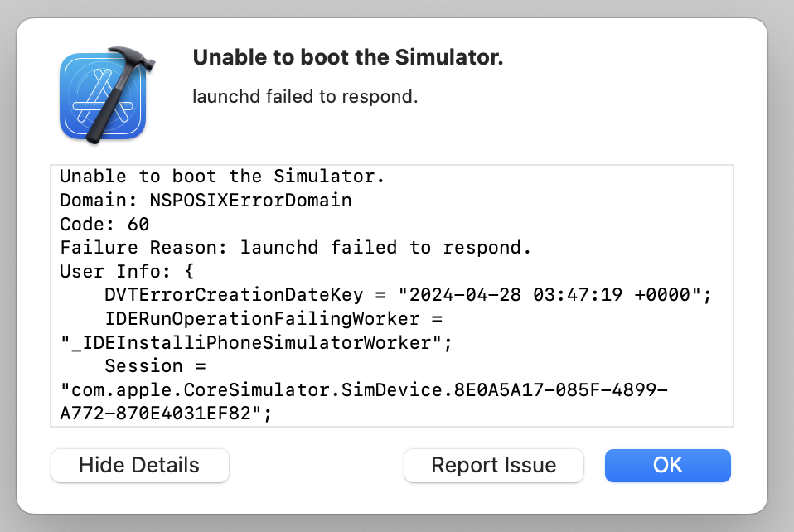Click the 'Code: 60' line

point(104,224)
